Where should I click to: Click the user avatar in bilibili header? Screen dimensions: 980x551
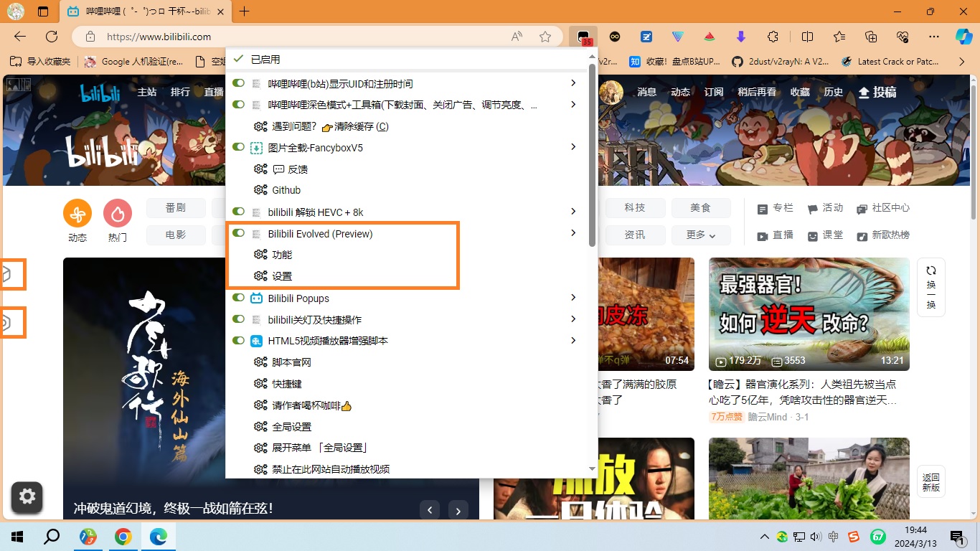[611, 93]
